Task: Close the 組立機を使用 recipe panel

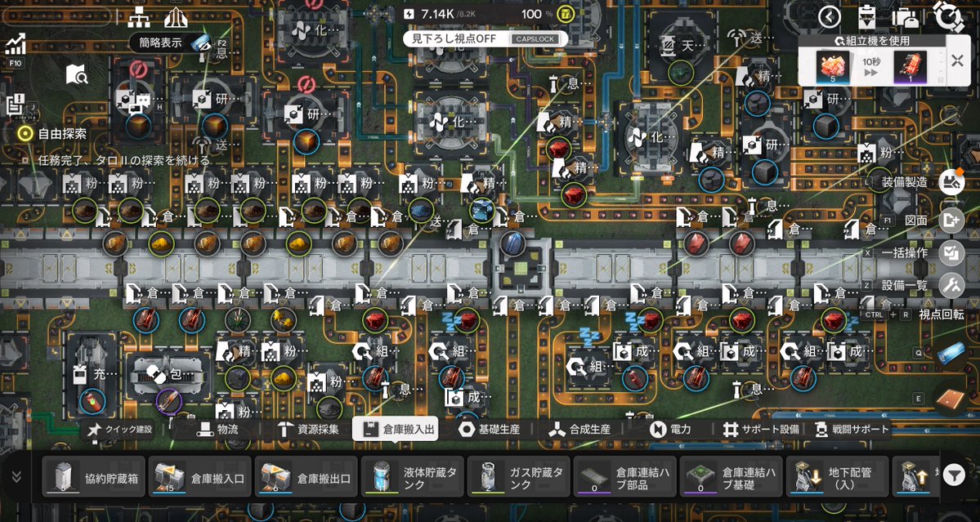Action: point(957,60)
